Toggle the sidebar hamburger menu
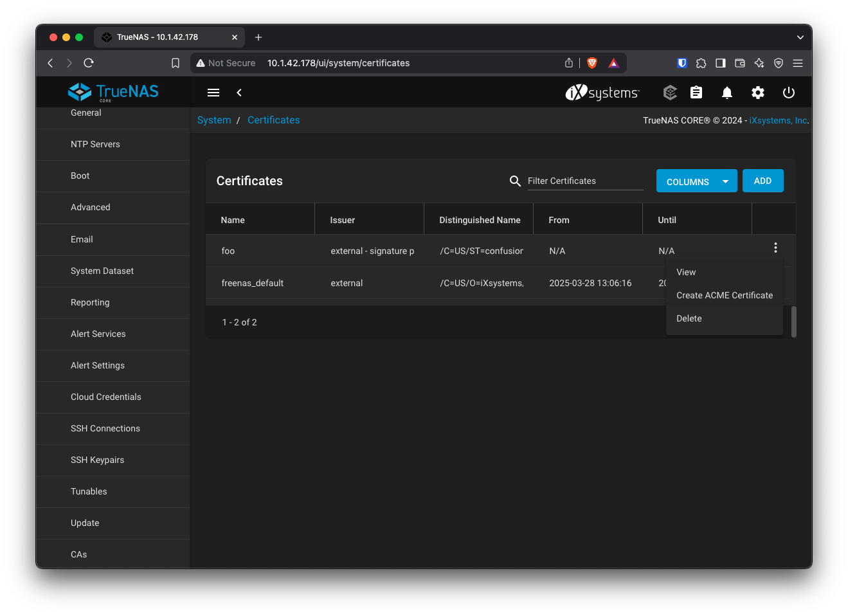The width and height of the screenshot is (848, 616). [x=213, y=93]
